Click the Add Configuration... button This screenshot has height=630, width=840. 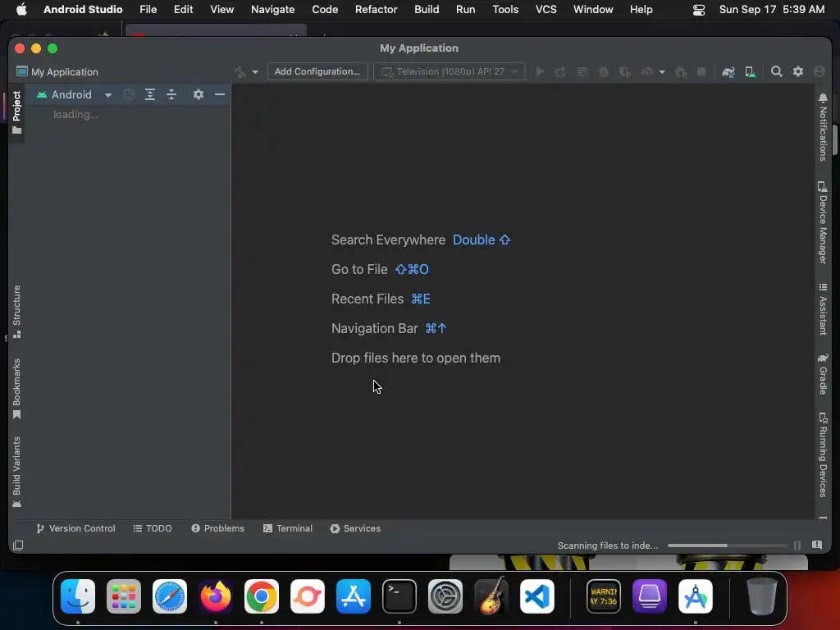tap(317, 71)
